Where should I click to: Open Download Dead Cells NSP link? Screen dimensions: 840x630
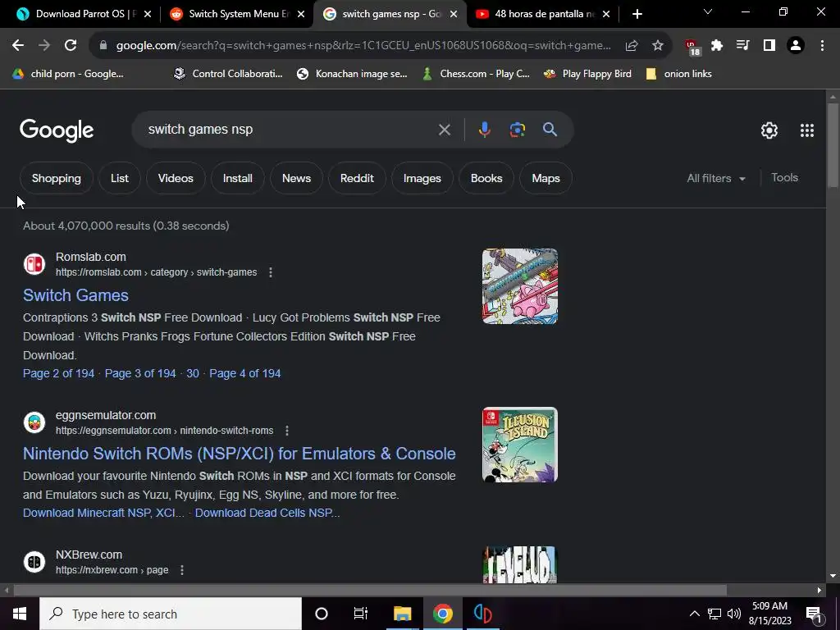tap(267, 513)
